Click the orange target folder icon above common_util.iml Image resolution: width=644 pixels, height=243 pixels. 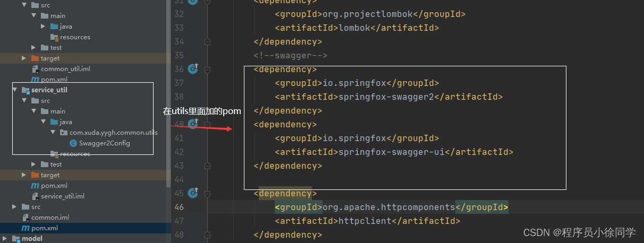tap(35, 58)
